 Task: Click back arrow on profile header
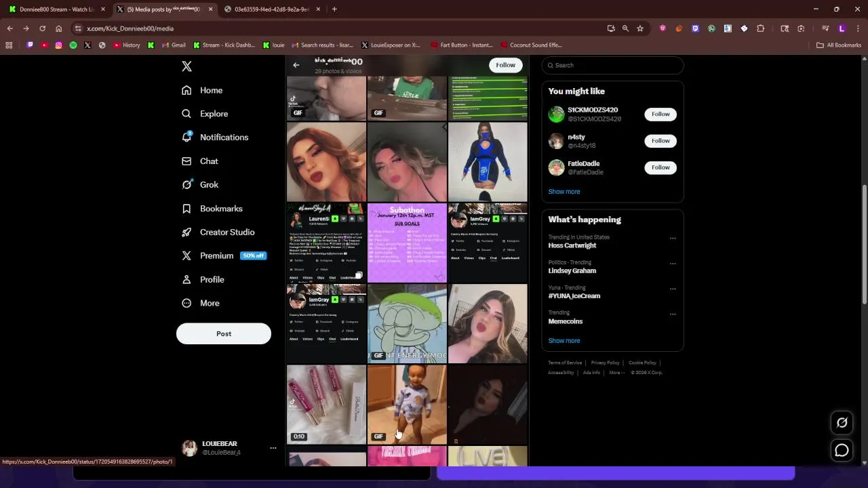296,65
